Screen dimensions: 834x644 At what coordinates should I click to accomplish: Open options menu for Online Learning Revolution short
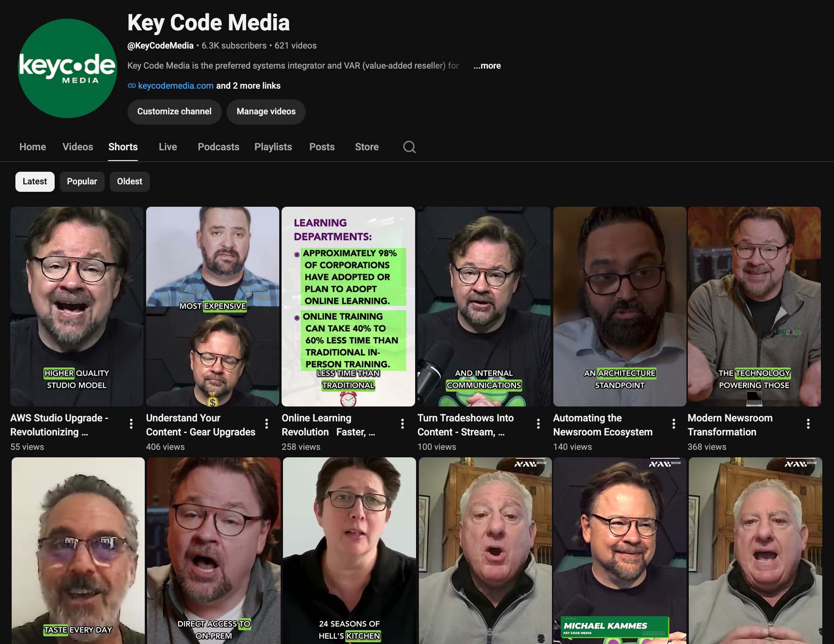pos(403,424)
